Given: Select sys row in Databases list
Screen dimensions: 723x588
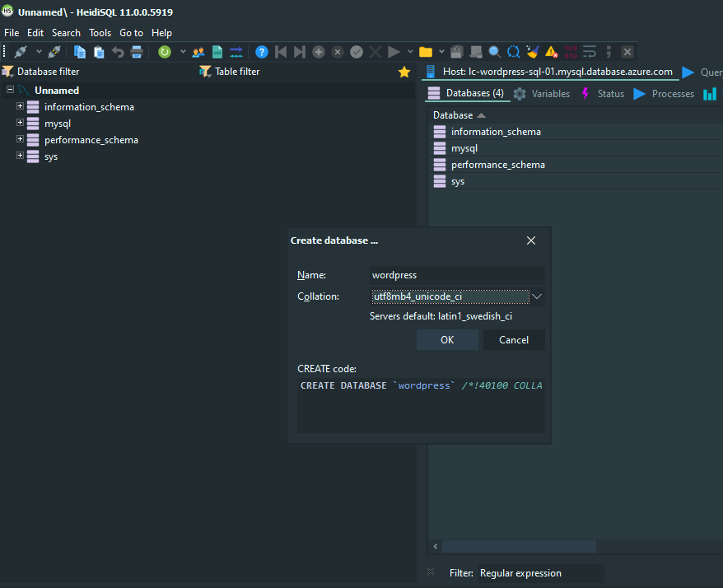Looking at the screenshot, I should coord(576,181).
